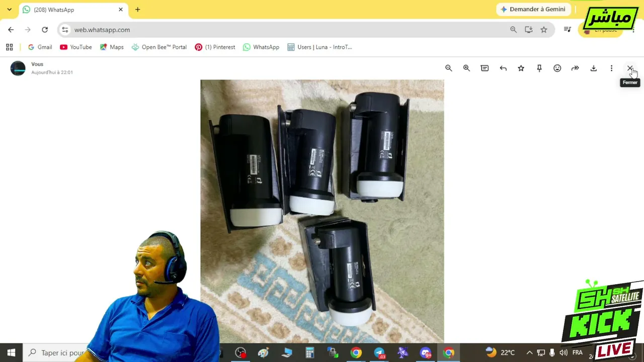Image resolution: width=644 pixels, height=362 pixels.
Task: Open the YouTube bookmark
Action: coord(75,47)
